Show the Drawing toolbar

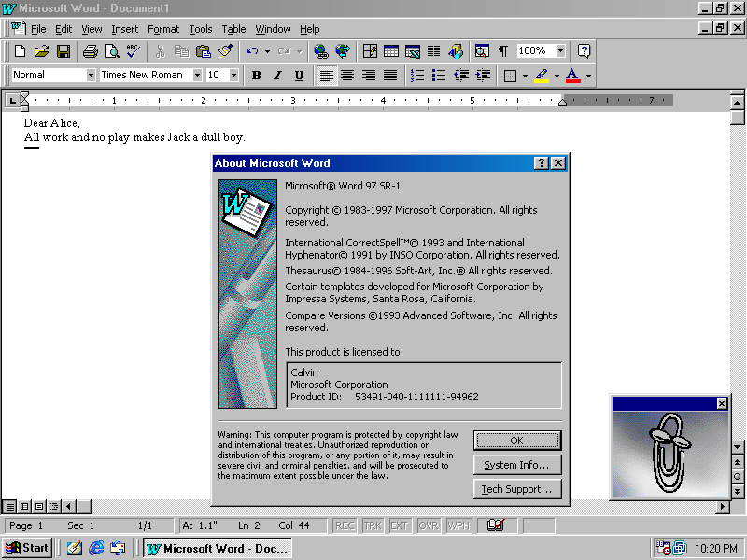pos(454,51)
